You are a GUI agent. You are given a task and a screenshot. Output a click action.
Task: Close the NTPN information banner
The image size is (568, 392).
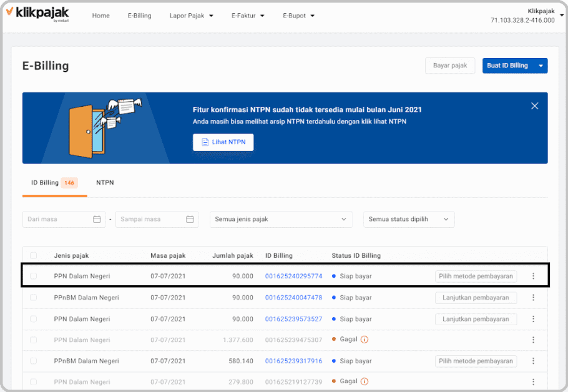pyautogui.click(x=534, y=105)
